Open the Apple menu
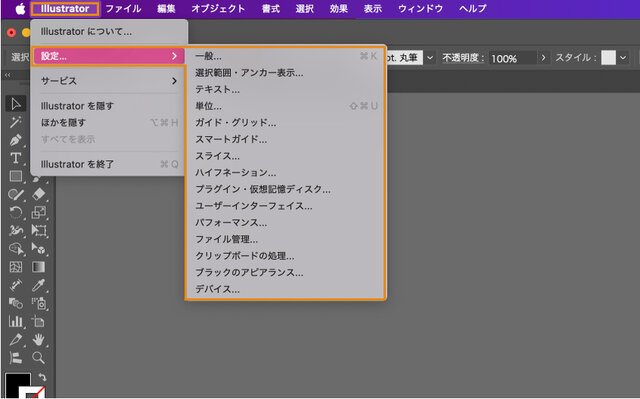Screen dimensions: 640x399 pyautogui.click(x=20, y=9)
